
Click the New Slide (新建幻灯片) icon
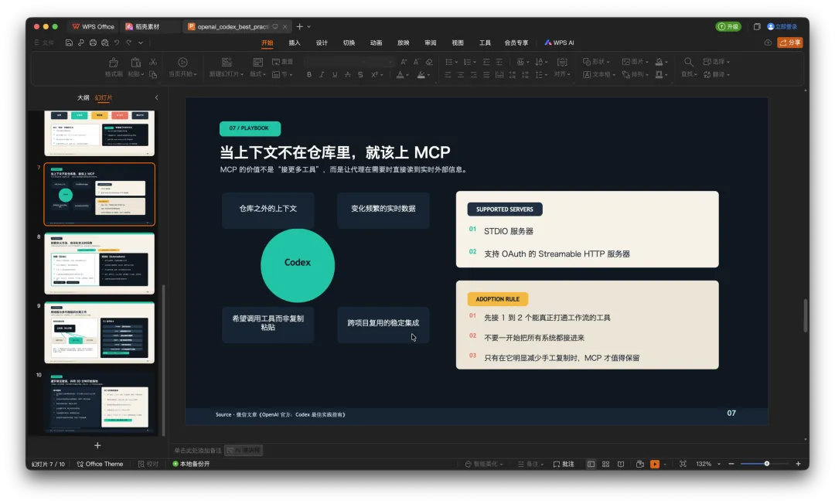pos(227,63)
